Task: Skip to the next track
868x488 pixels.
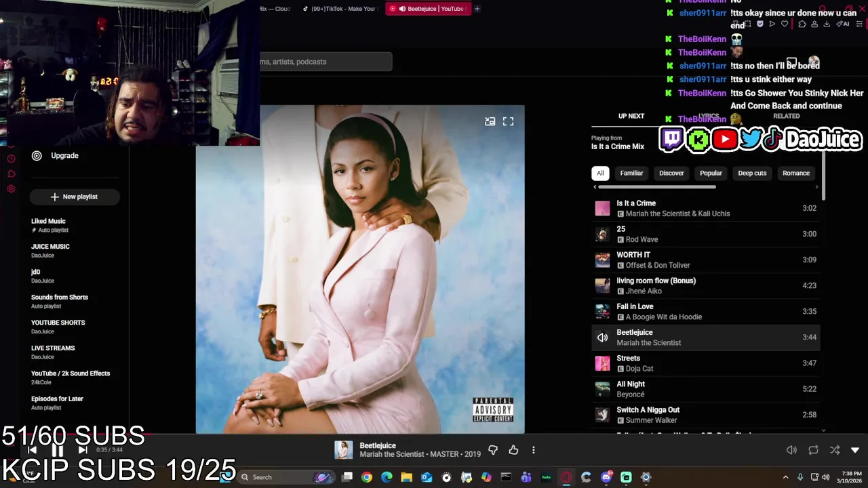Action: 83,450
